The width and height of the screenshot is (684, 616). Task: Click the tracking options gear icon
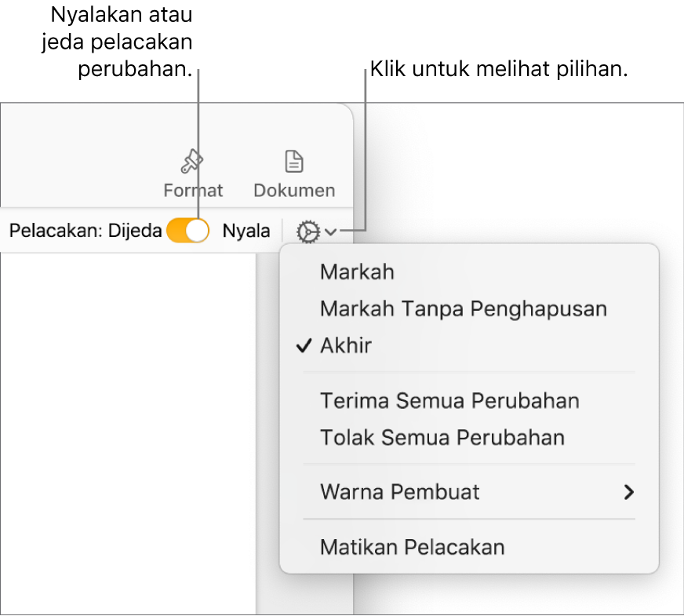point(308,231)
